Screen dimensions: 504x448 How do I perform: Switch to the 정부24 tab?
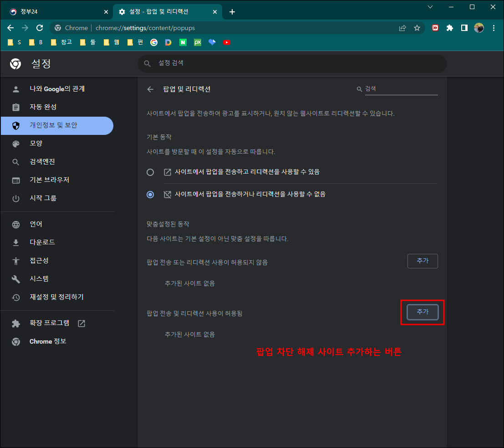[x=55, y=11]
